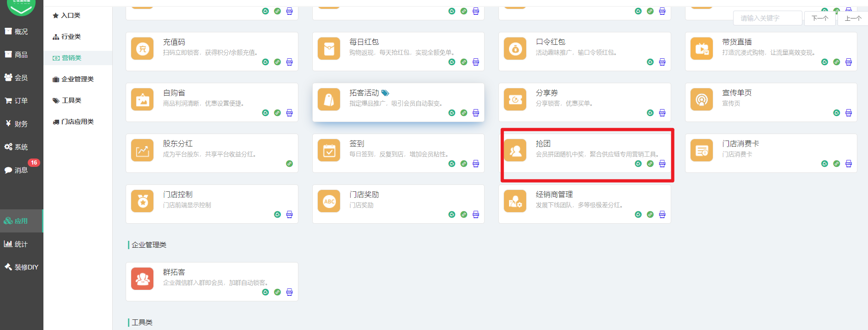Click the WAP icon on 群拓客 card

(289, 292)
